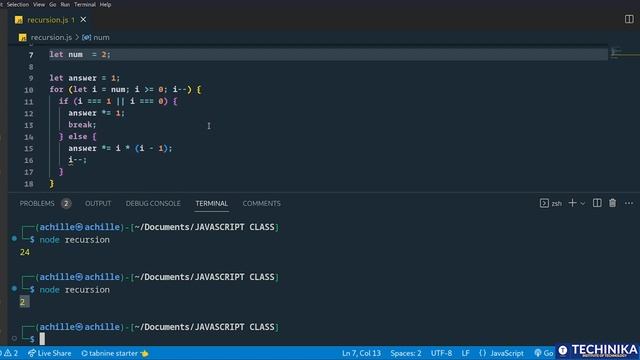Open terminal panel more actions menu
This screenshot has height=360, width=640.
point(629,203)
